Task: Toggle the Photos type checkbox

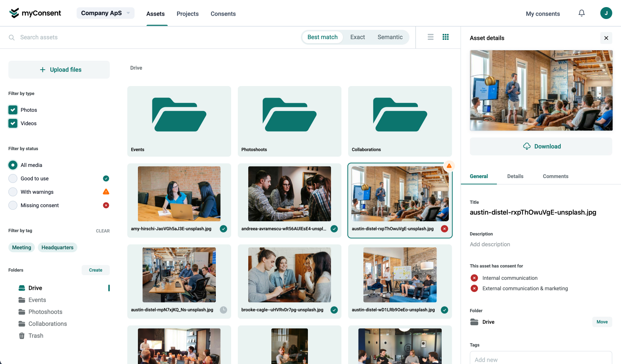Action: point(13,110)
